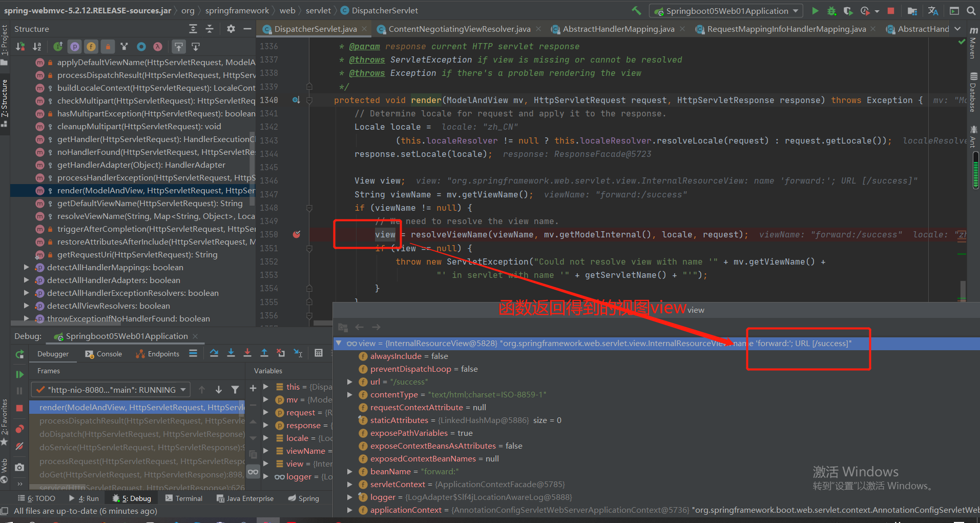The image size is (980, 523).
Task: Resume Program in debug sidebar
Action: point(19,374)
